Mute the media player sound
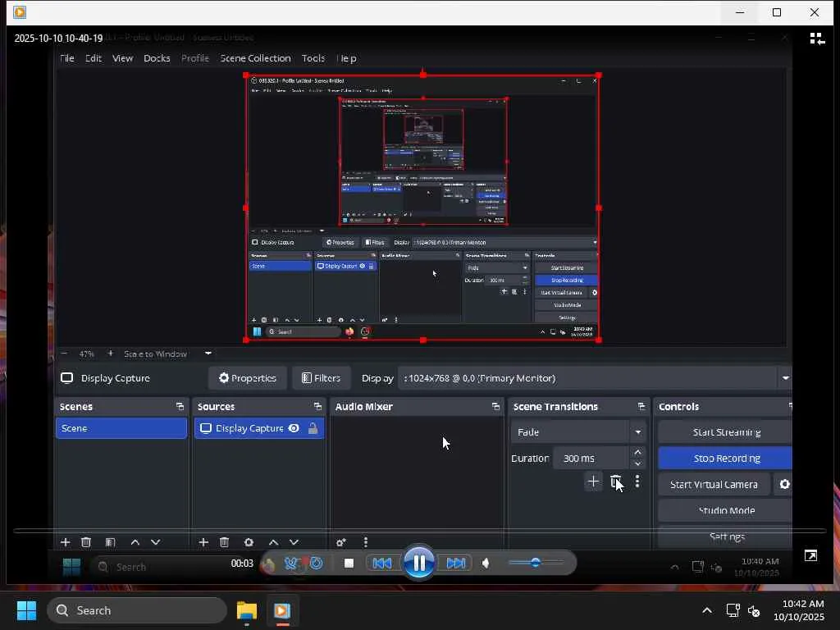Image resolution: width=840 pixels, height=630 pixels. pyautogui.click(x=486, y=563)
